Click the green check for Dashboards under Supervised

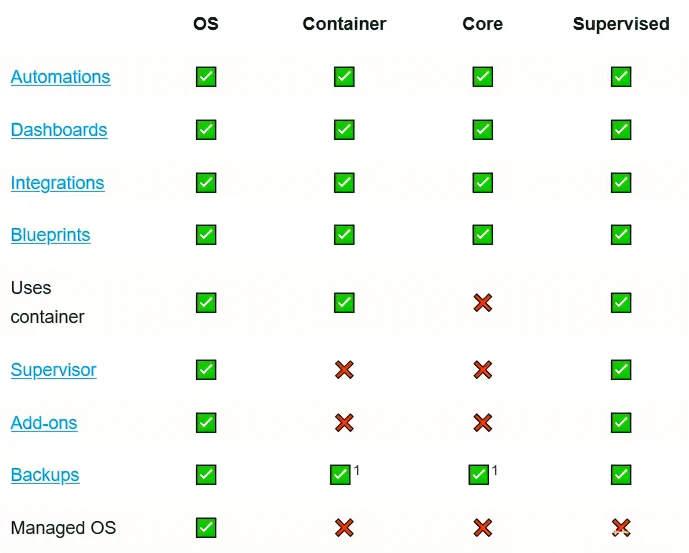pos(621,130)
